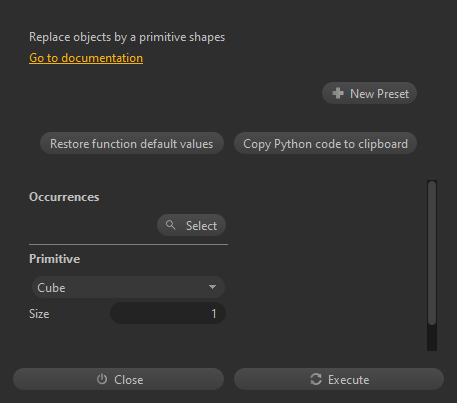Viewport: 457px width, 403px height.
Task: Click the Primitive section heading
Action: [54, 259]
